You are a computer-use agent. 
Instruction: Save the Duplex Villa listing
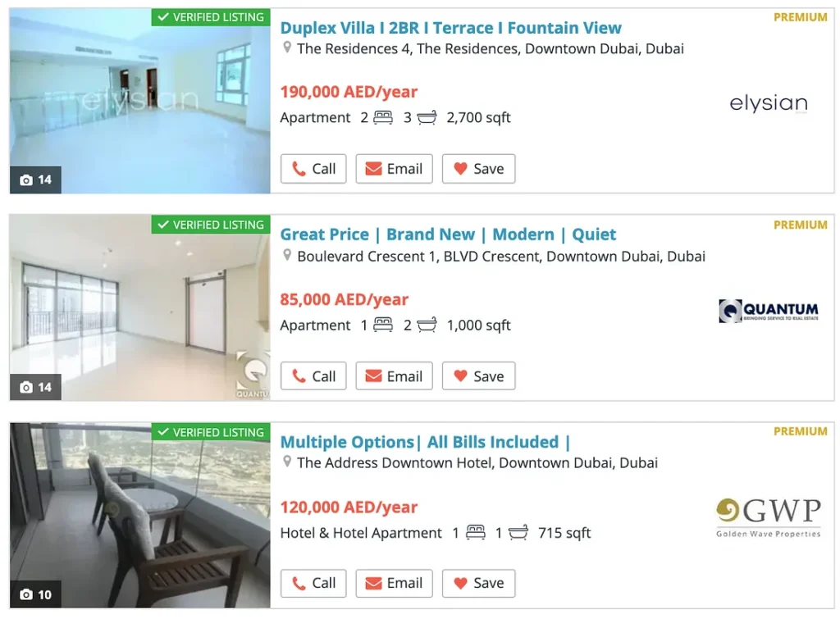point(478,169)
